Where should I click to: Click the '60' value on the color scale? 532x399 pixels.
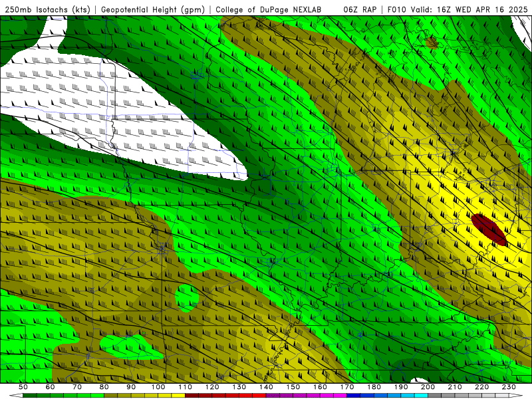50,387
